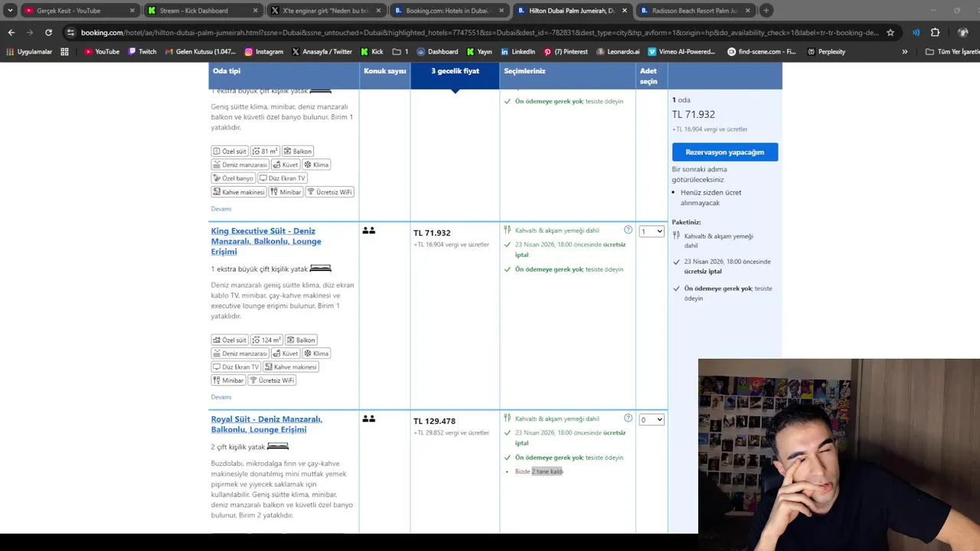Open the Leonardo.ai bookmark
Viewport: 980px width, 551px height.
pyautogui.click(x=618, y=51)
